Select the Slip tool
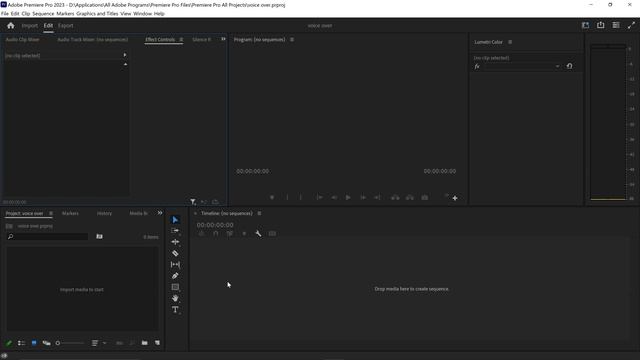The image size is (640, 360). coord(175,264)
